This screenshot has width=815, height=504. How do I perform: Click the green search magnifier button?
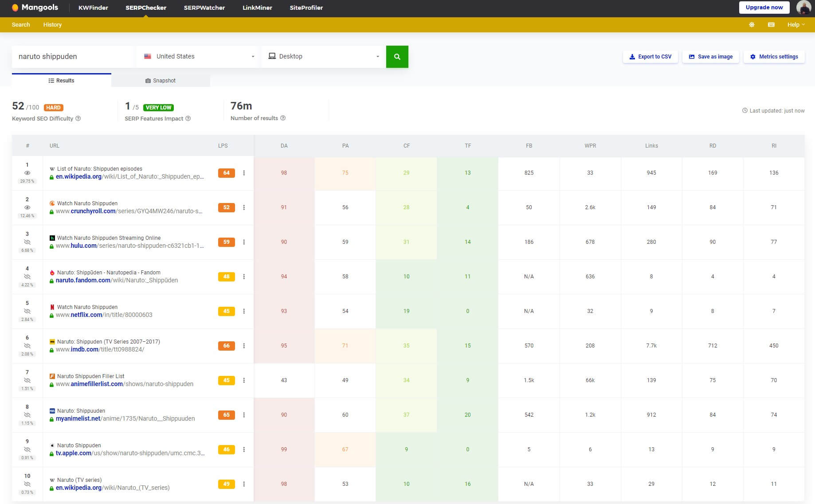pos(397,57)
